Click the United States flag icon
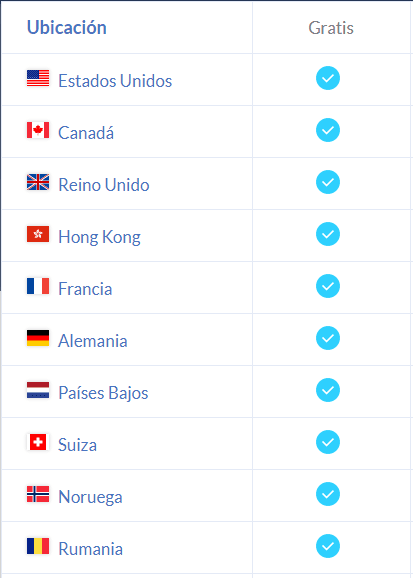 [x=38, y=79]
